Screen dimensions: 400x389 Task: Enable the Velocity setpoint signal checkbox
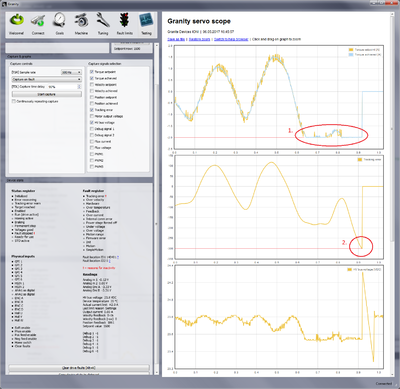pos(92,84)
